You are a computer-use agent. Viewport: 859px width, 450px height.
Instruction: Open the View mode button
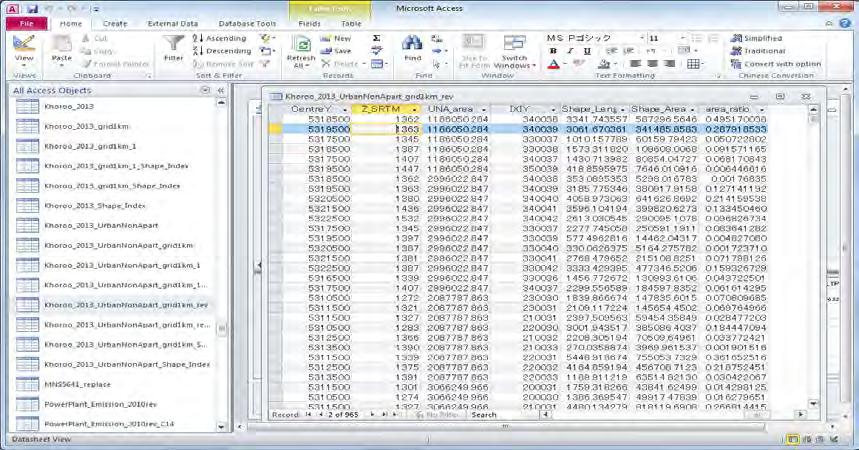pyautogui.click(x=24, y=49)
